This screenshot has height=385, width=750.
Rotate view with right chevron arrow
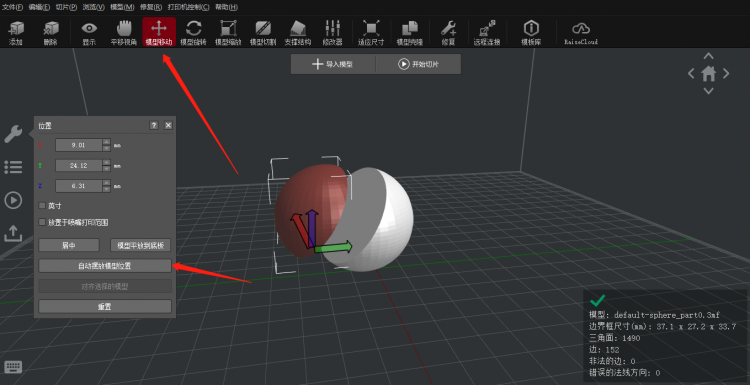pyautogui.click(x=726, y=73)
